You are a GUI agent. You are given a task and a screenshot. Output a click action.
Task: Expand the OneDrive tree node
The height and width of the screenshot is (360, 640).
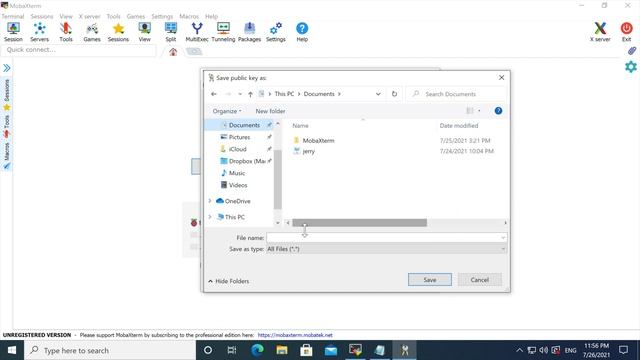click(210, 201)
